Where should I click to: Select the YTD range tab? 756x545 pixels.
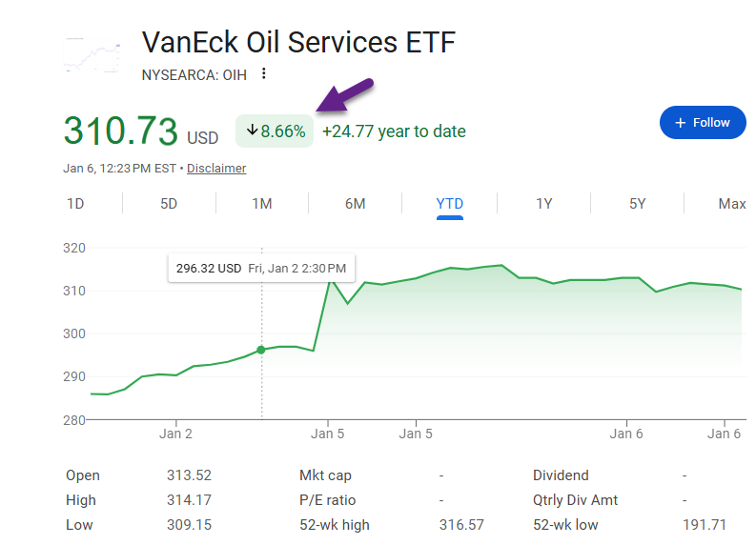tap(450, 204)
